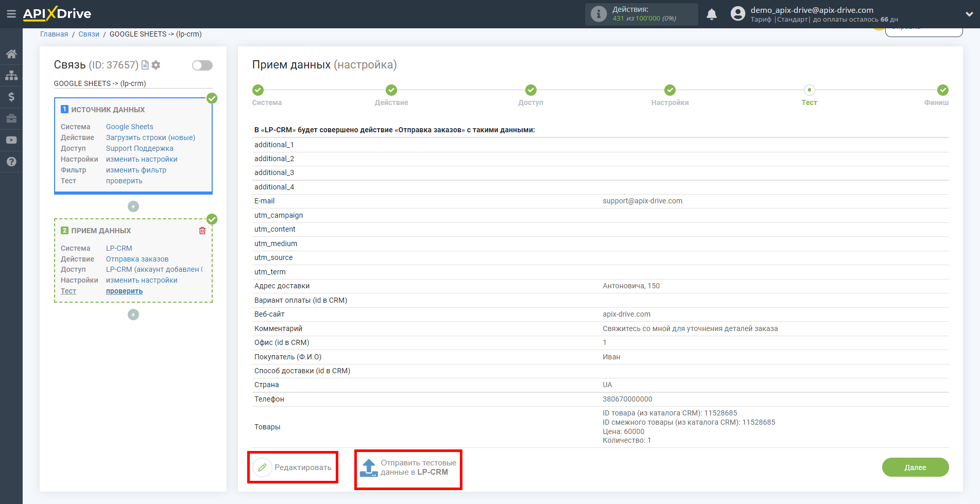
Task: Click the green Далее button
Action: click(x=915, y=467)
